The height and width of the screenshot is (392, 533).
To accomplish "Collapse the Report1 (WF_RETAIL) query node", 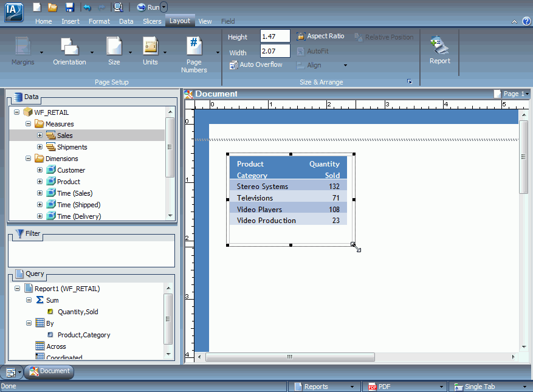I will pos(18,288).
